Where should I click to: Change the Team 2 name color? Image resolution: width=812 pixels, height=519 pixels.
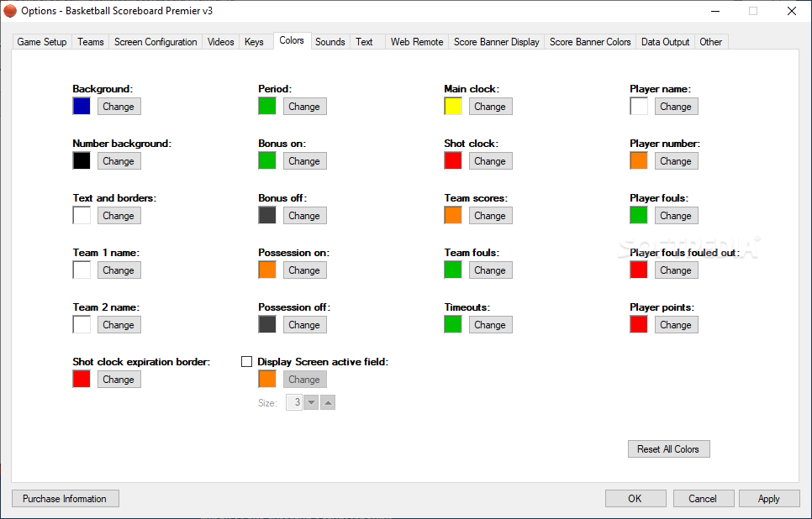119,325
